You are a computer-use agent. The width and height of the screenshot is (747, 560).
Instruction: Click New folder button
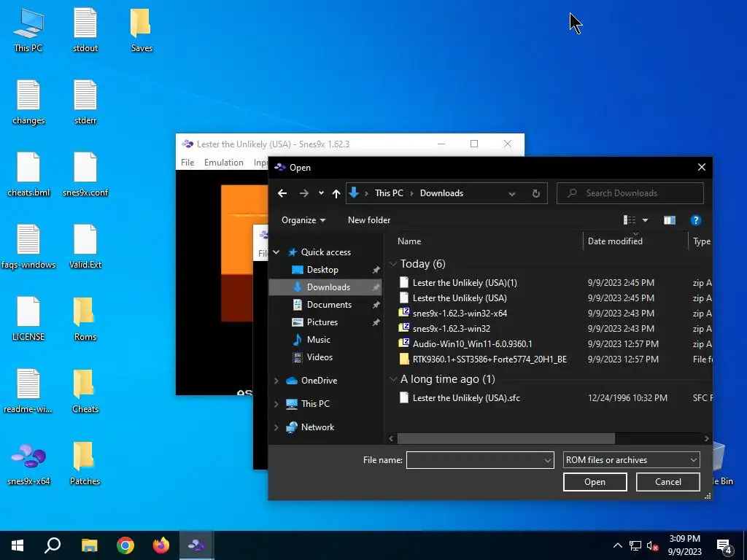[x=368, y=220]
